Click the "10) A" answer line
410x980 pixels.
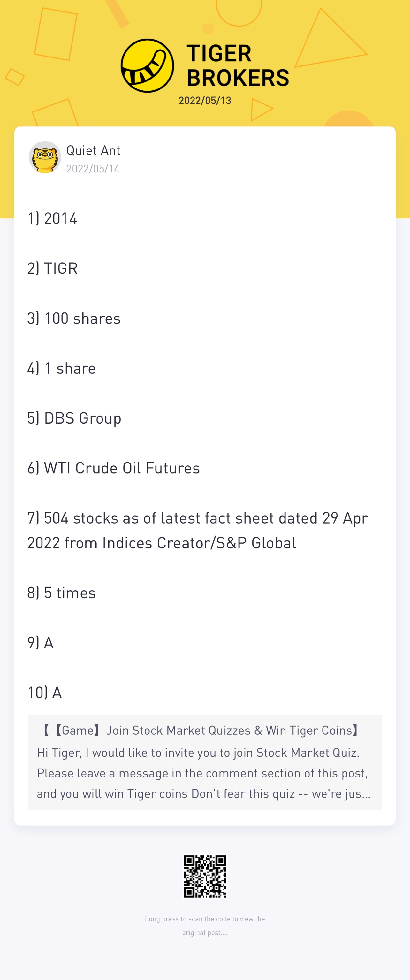[x=44, y=693]
